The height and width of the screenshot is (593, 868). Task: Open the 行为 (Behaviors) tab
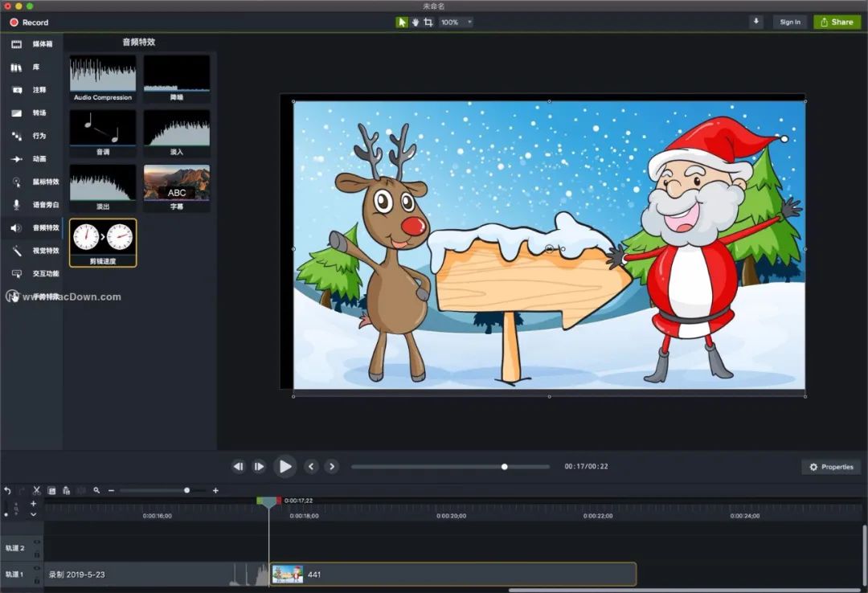(31, 136)
